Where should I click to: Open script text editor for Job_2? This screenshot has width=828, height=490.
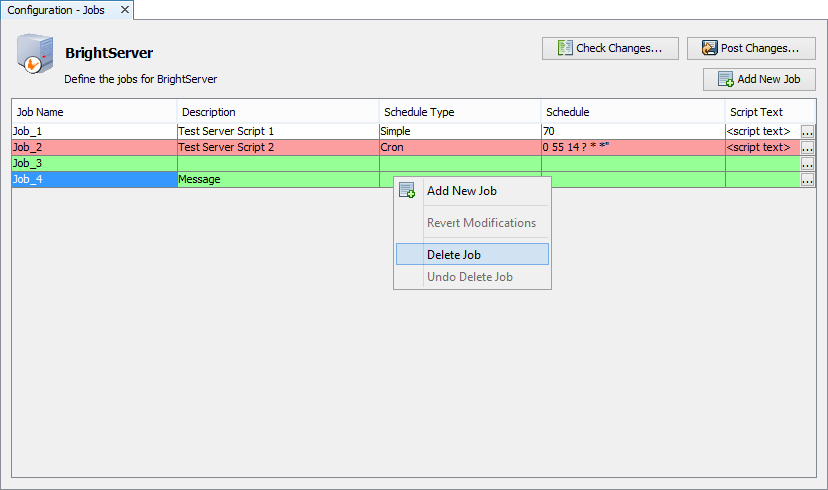(807, 147)
